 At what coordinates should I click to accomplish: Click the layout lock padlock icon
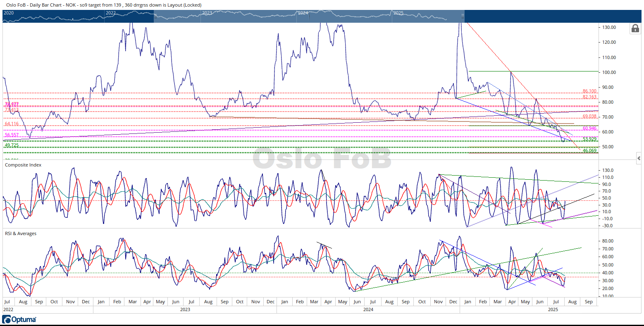pos(634,28)
